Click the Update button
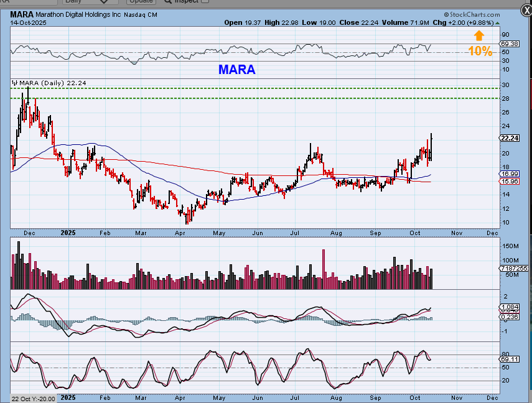The width and height of the screenshot is (532, 403). tap(141, 1)
